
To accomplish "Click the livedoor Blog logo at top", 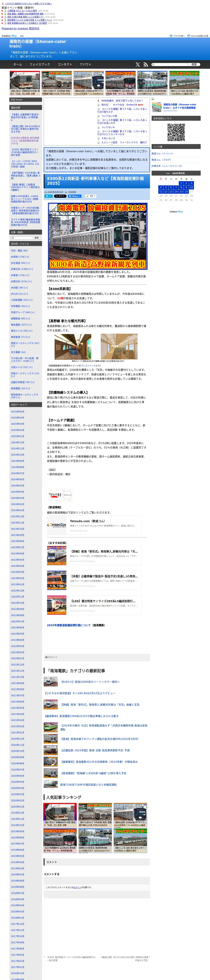I will [x=9, y=36].
